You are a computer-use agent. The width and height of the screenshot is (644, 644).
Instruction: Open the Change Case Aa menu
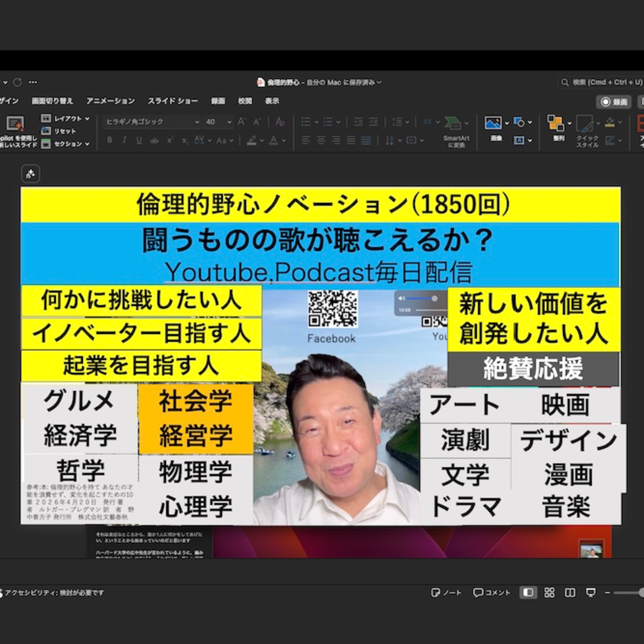[225, 140]
